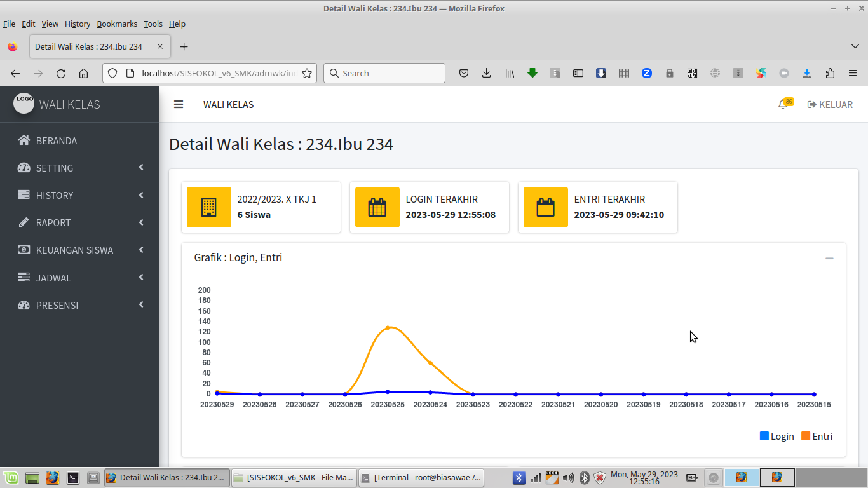Click the round LOGO image in sidebar
The width and height of the screenshot is (868, 488).
point(24,103)
